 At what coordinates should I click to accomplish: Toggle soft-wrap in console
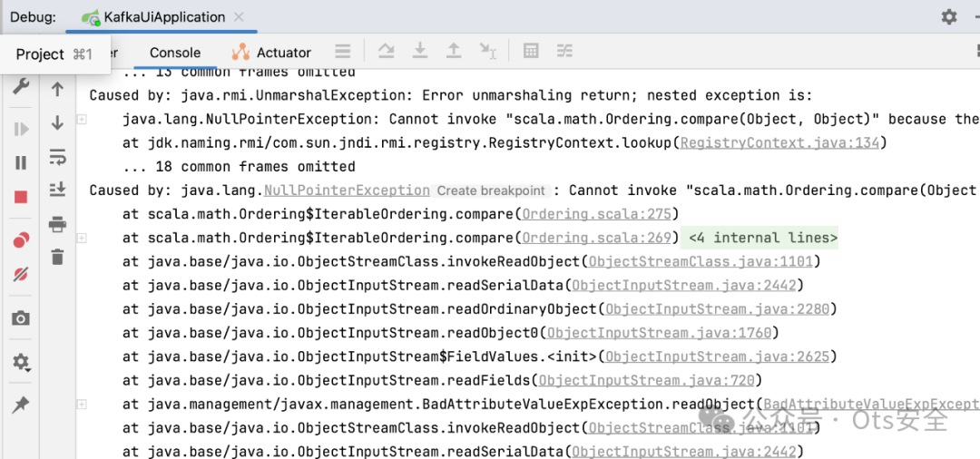(x=57, y=157)
